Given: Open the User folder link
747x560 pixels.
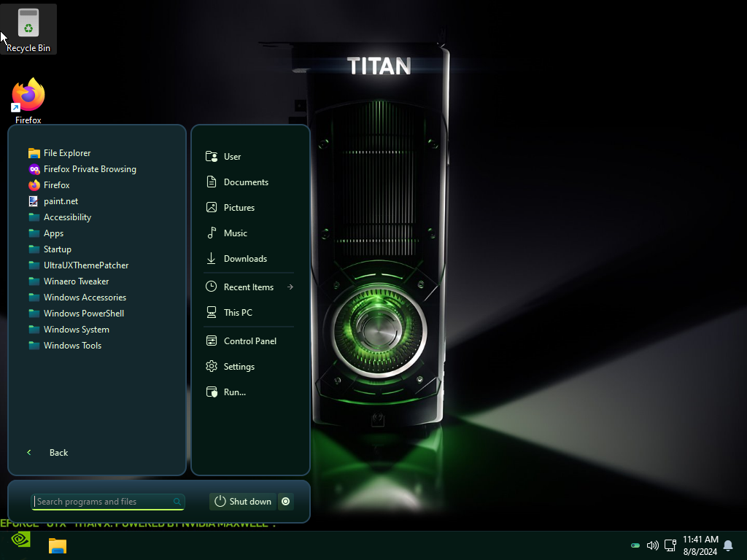Looking at the screenshot, I should 223,156.
